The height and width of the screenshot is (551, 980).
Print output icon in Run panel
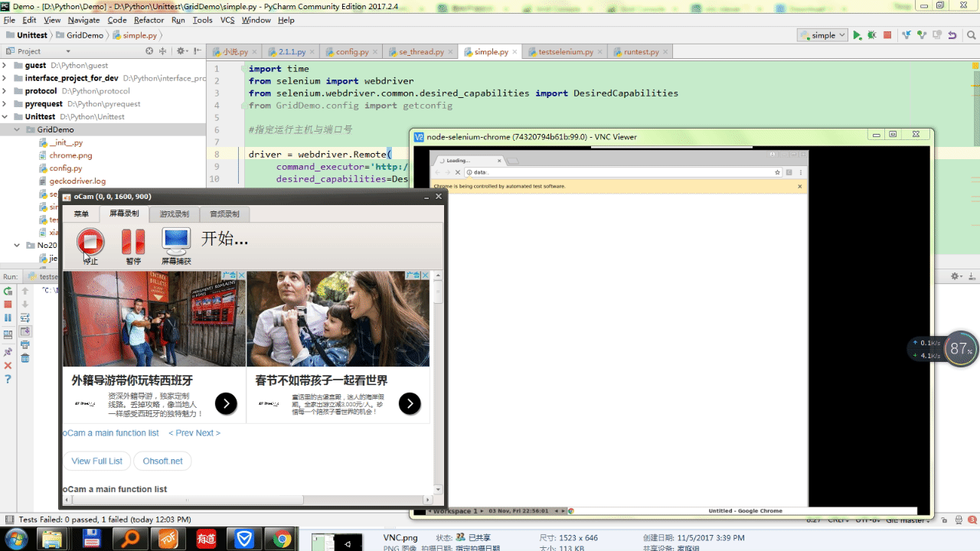pos(24,344)
